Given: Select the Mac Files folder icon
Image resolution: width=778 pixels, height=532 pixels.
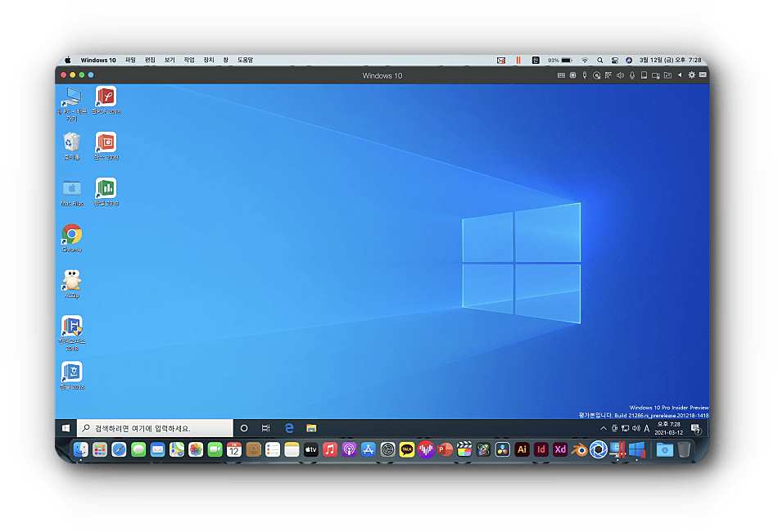Looking at the screenshot, I should tap(72, 192).
